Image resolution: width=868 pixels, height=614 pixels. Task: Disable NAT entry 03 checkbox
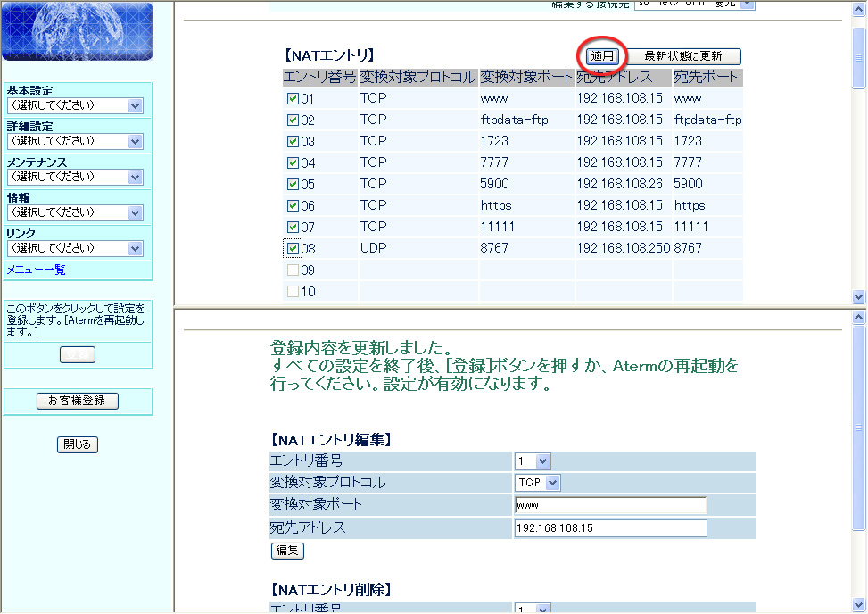(293, 141)
